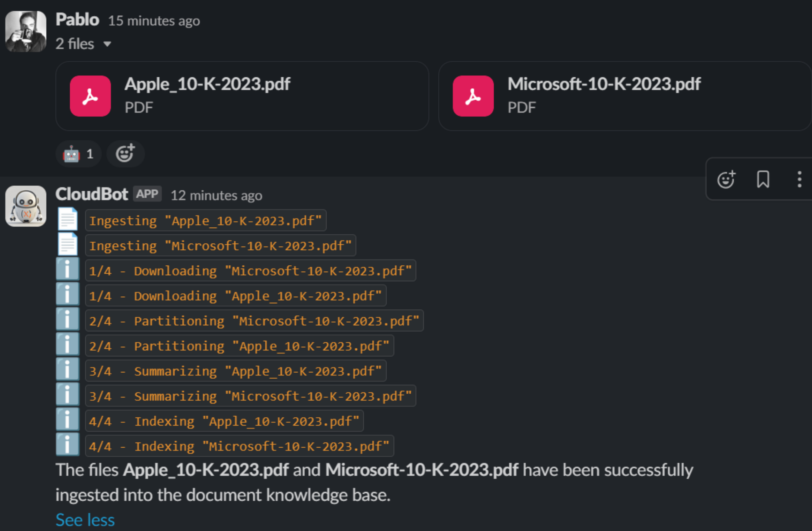The height and width of the screenshot is (531, 812).
Task: Bookmark the CloudBot message
Action: (763, 179)
